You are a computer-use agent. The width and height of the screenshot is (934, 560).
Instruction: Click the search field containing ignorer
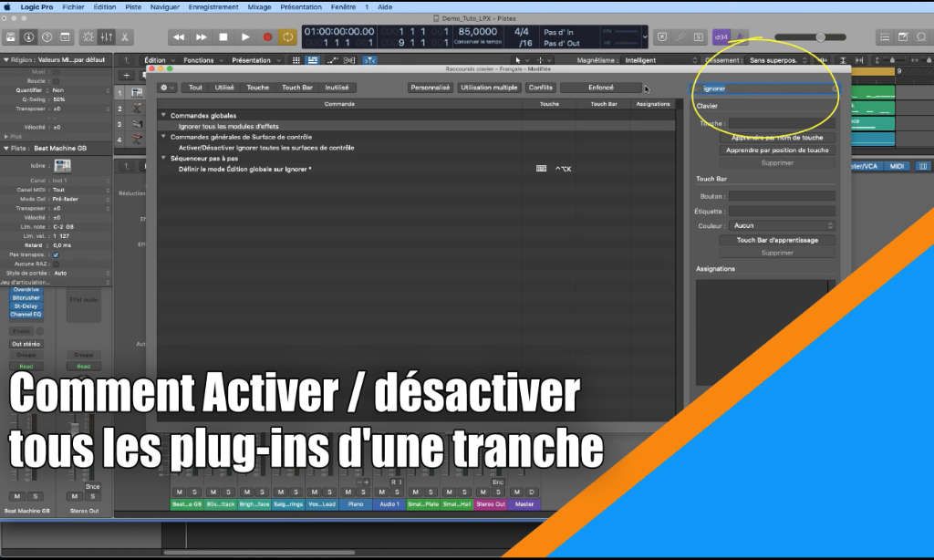pos(765,88)
